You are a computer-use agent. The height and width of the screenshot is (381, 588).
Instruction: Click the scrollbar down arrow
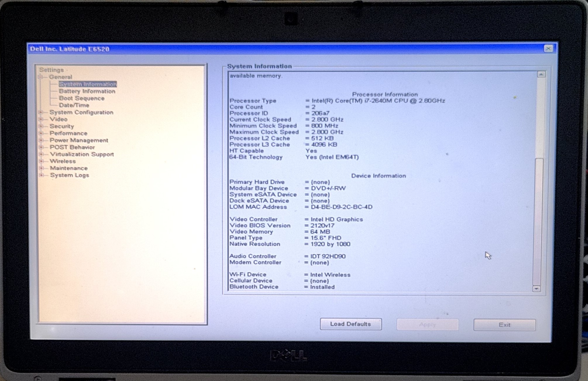pyautogui.click(x=536, y=289)
